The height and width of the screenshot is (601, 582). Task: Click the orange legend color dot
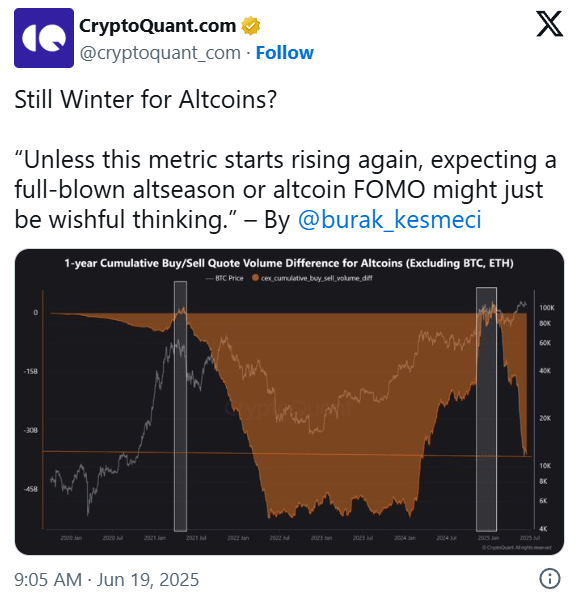[x=255, y=278]
